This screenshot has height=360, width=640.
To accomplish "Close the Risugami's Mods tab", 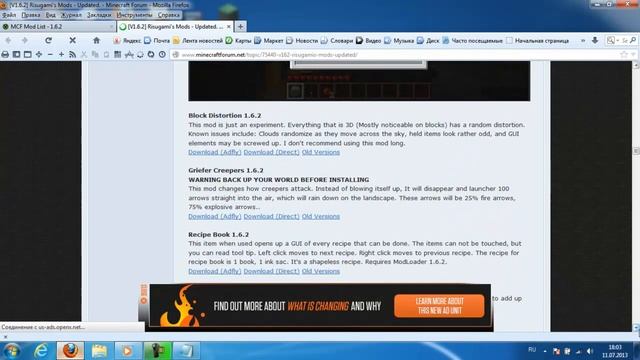I will coord(229,27).
